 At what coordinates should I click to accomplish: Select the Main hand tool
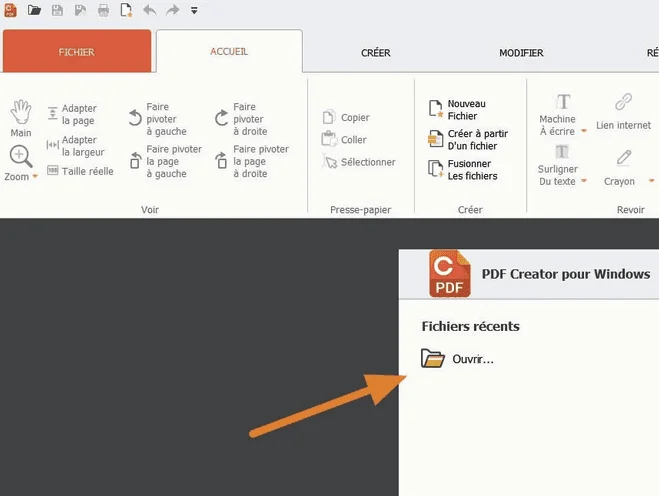coord(21,118)
